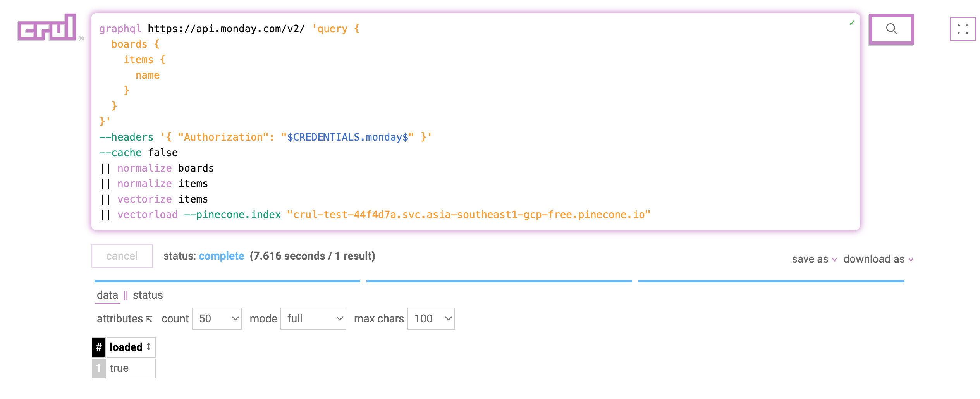Click the complete status text
Screen dimensions: 980x399
[221, 256]
